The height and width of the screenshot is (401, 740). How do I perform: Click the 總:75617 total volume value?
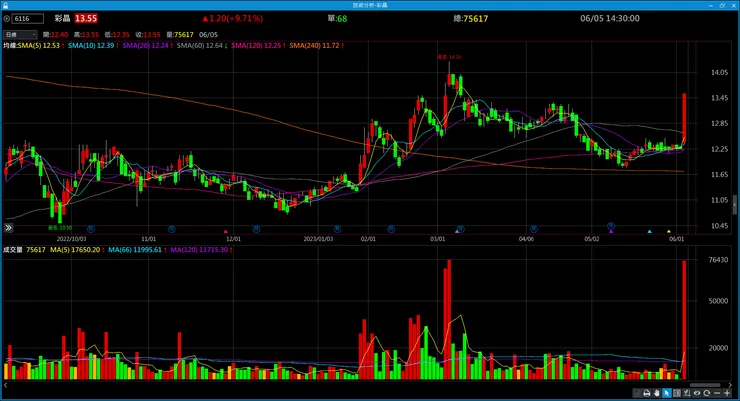(471, 18)
